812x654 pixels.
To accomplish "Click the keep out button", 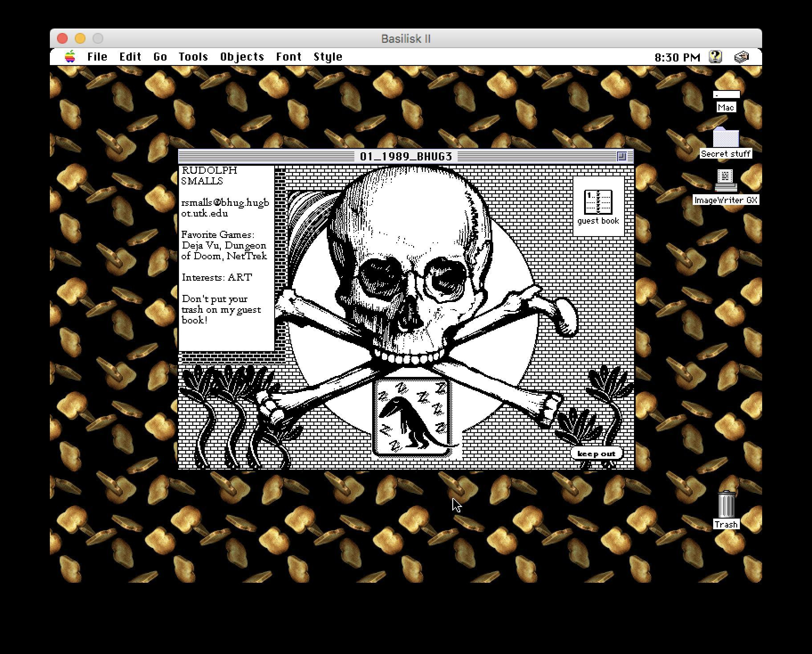I will coord(597,453).
